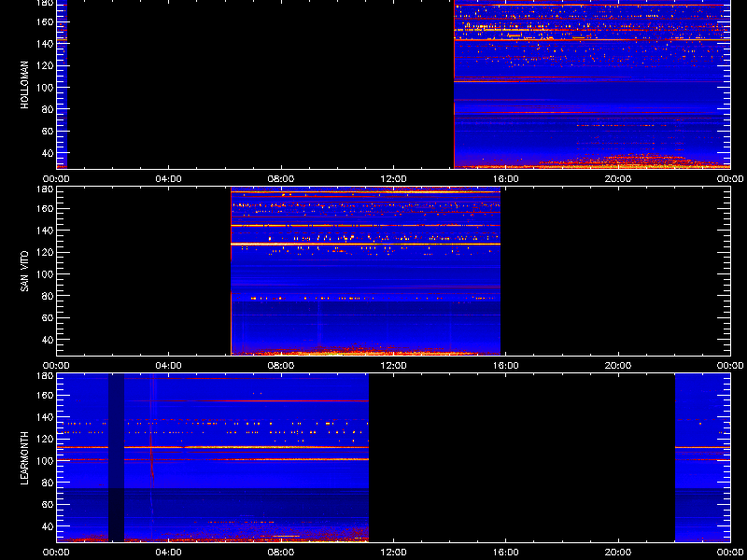Select the 20:00 label under the Holloman plot
The image size is (747, 560).
(618, 179)
